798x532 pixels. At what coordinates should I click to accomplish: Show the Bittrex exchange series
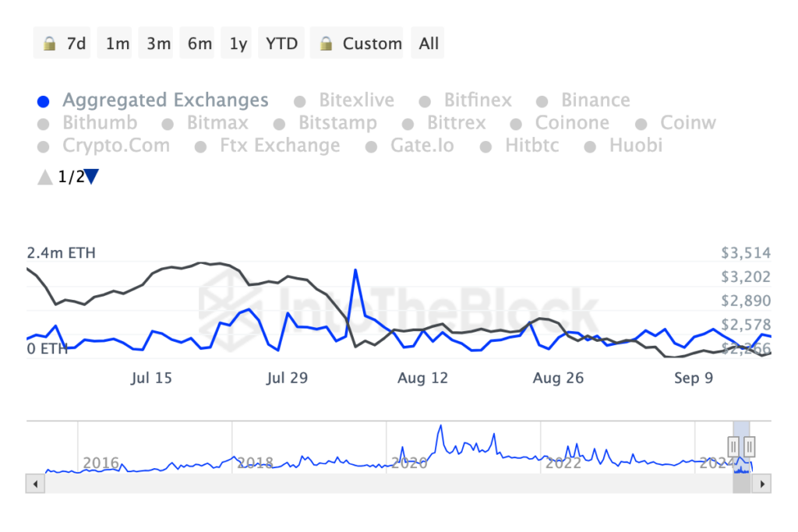444,122
